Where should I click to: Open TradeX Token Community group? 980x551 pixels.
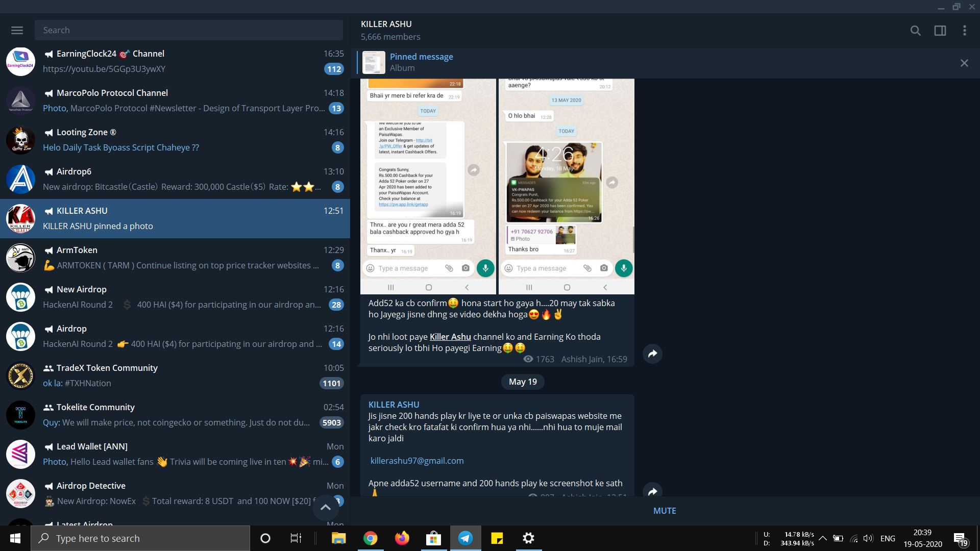pos(175,375)
